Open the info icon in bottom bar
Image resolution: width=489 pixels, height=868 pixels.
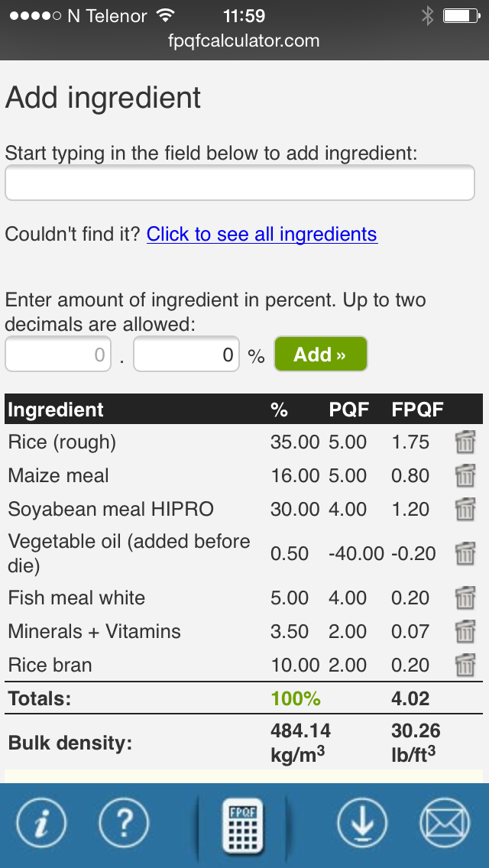pyautogui.click(x=41, y=824)
